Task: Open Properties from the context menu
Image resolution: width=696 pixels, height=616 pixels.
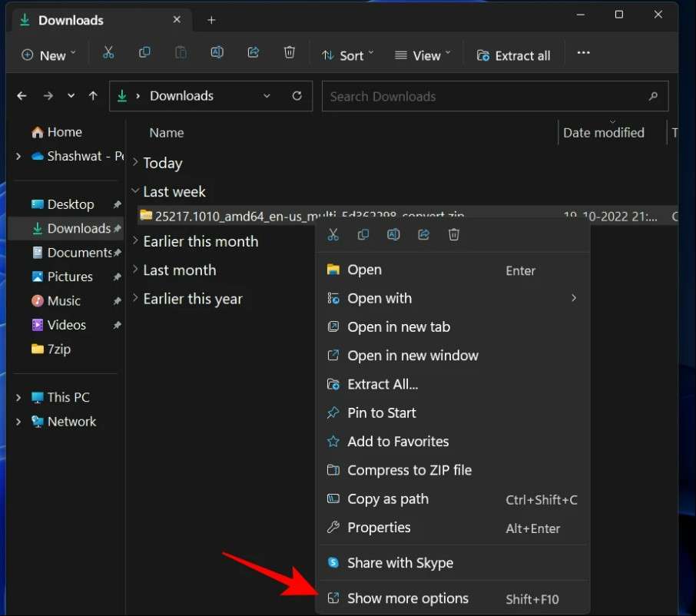Action: [x=452, y=527]
